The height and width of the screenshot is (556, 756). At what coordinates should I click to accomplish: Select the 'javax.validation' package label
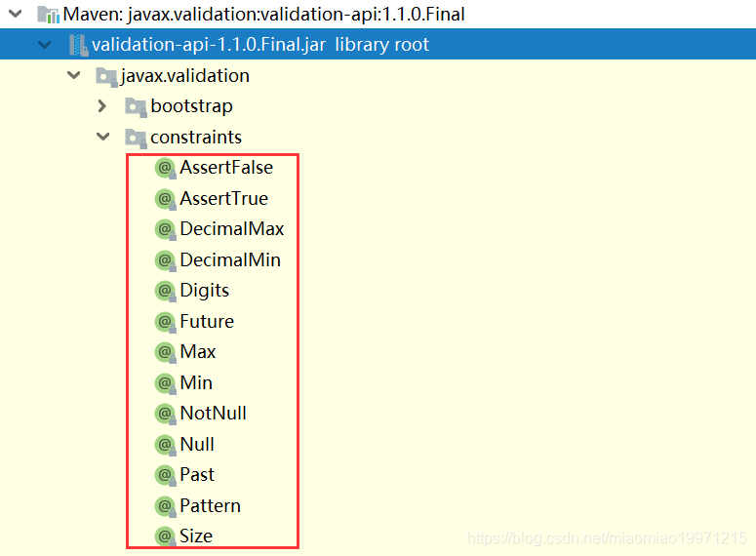(185, 76)
